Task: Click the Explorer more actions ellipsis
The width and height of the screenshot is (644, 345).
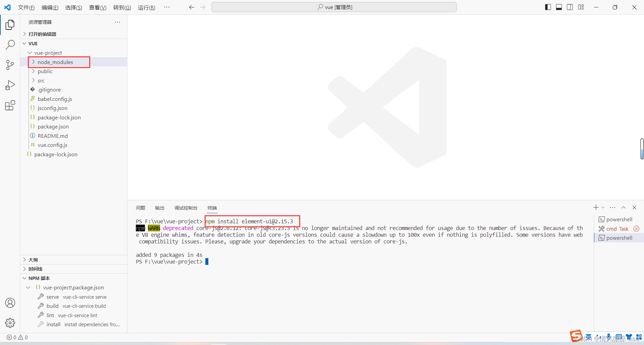Action: coord(117,22)
